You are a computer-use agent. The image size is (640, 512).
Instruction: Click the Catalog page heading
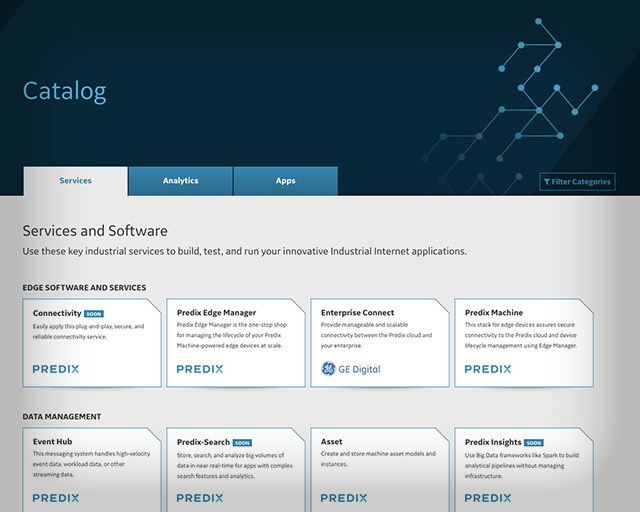pyautogui.click(x=64, y=91)
